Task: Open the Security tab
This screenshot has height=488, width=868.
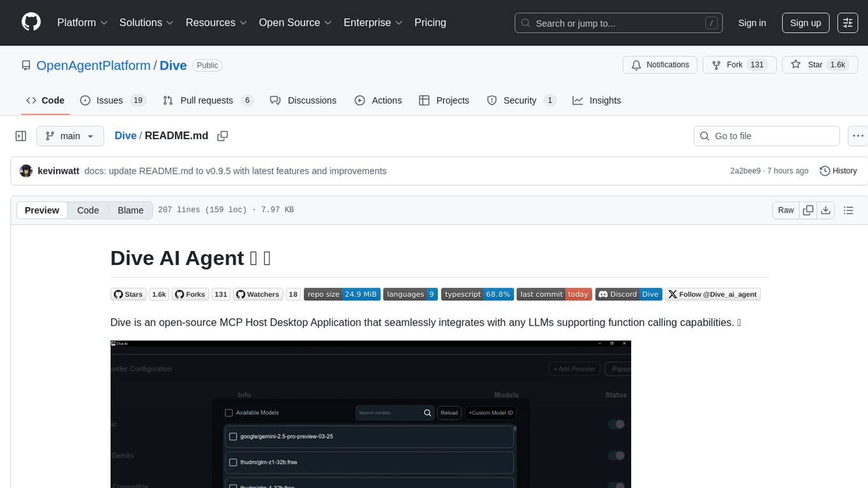Action: tap(521, 100)
